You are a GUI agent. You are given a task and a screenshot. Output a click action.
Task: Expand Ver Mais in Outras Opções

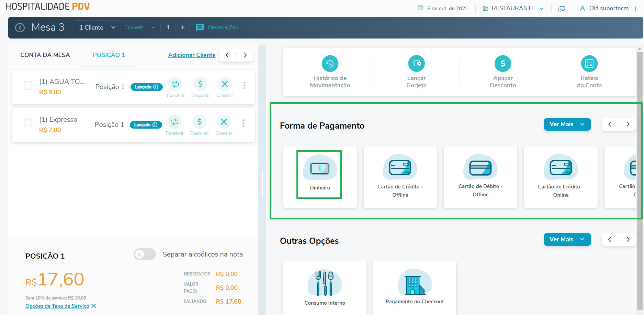point(567,239)
